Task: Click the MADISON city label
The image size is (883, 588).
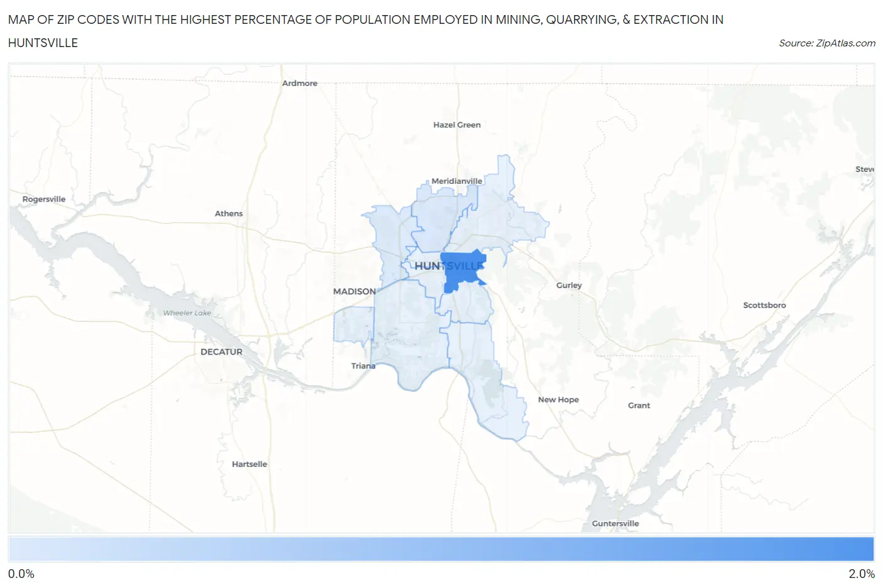Action: (354, 291)
